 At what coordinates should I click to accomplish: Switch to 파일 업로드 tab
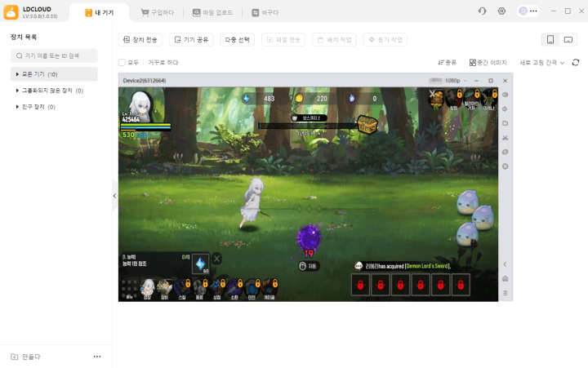212,12
